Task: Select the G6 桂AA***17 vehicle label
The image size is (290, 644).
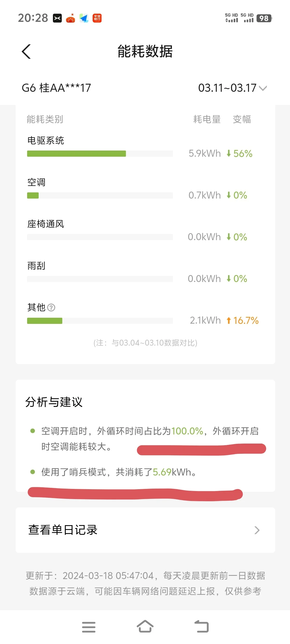Action: tap(56, 88)
